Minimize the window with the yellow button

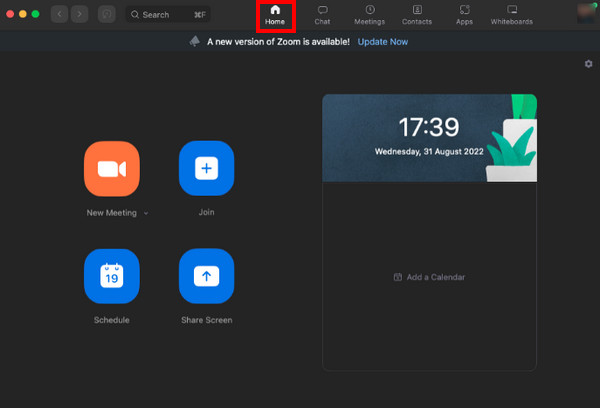point(23,14)
